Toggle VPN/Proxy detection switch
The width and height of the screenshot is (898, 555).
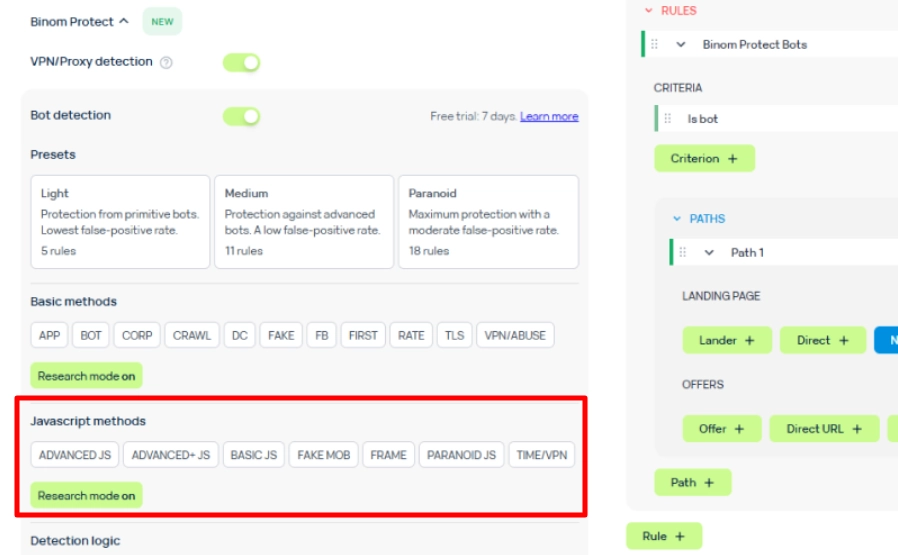tap(241, 62)
